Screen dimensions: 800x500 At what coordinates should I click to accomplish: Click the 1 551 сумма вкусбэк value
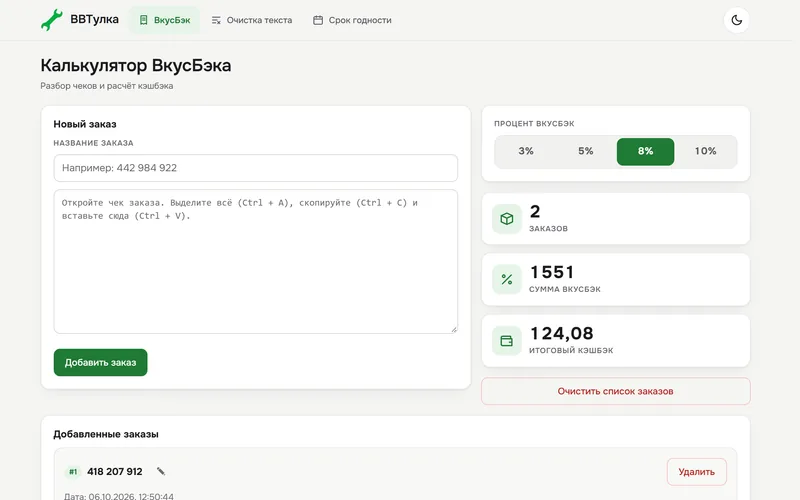click(553, 272)
